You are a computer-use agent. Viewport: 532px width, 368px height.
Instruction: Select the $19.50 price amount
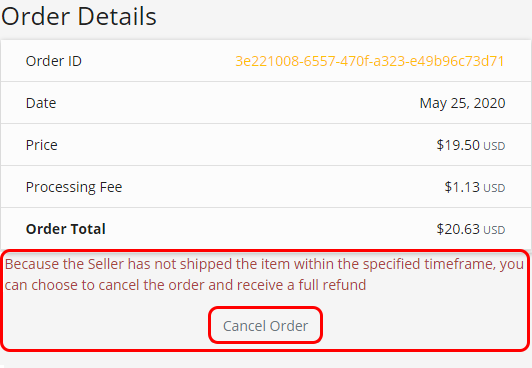[458, 145]
